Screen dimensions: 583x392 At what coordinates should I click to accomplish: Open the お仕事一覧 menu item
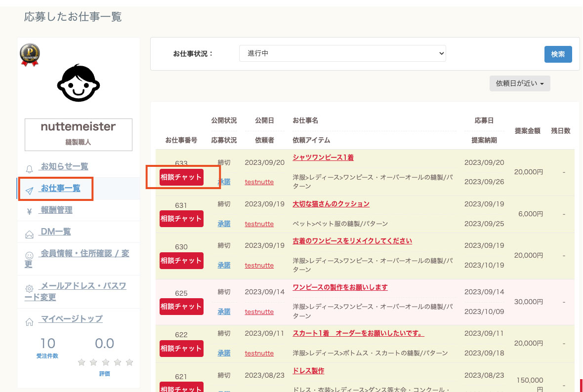(60, 188)
